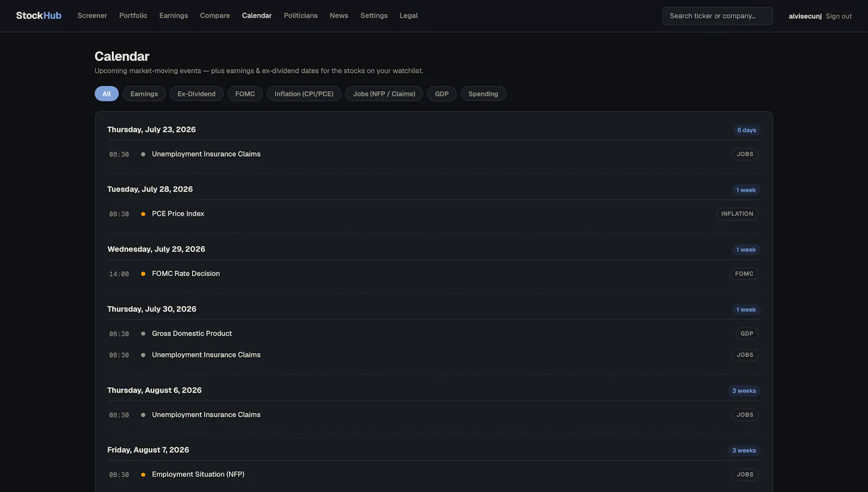Open the FOMC Rate Decision event
Viewport: 868px width, 492px height.
(434, 274)
